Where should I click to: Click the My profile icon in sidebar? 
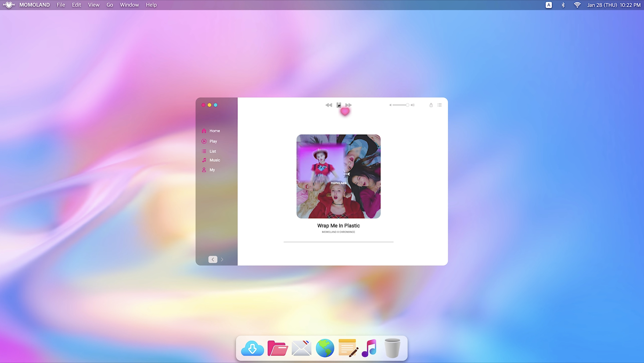point(204,170)
